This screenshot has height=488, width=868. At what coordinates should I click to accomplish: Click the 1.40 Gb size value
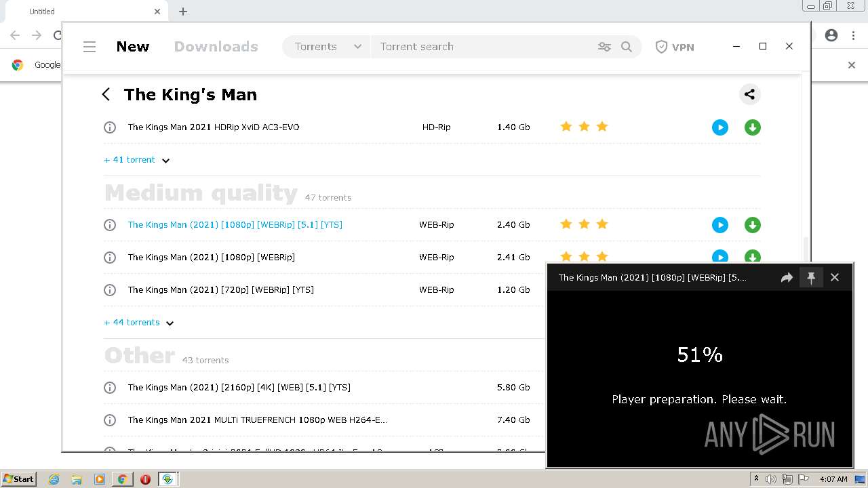click(513, 127)
